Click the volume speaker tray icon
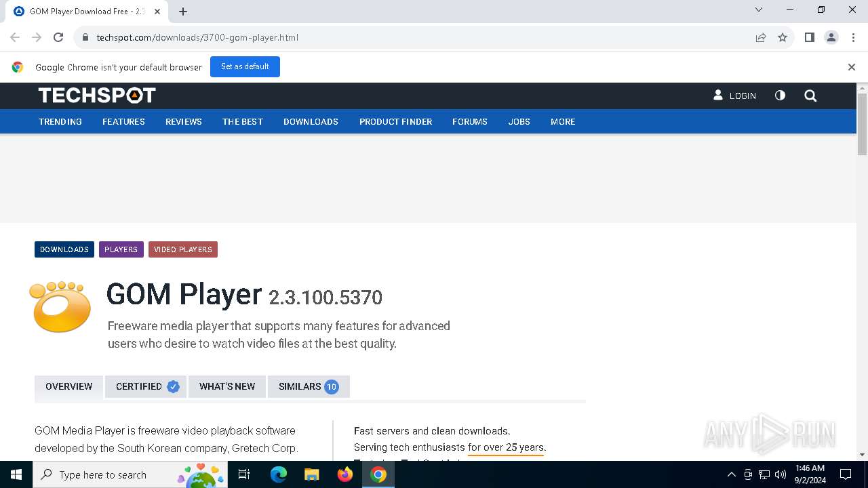The image size is (868, 488). pyautogui.click(x=781, y=474)
